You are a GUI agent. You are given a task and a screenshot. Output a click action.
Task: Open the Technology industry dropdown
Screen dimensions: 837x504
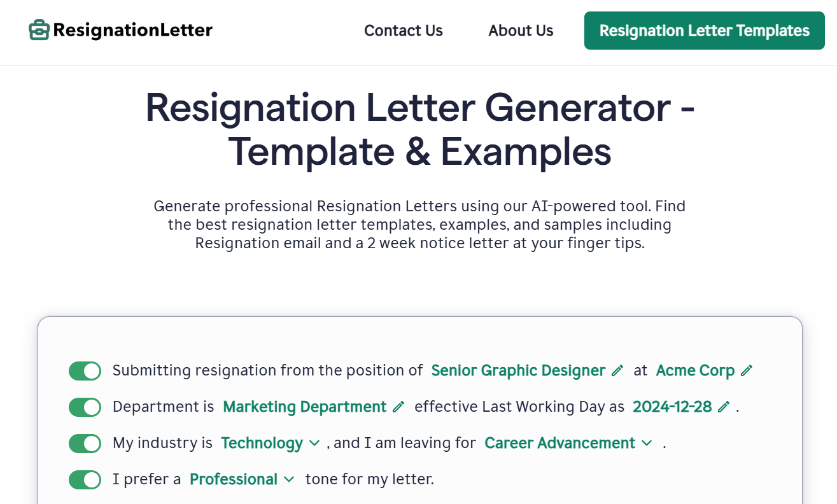[270, 443]
